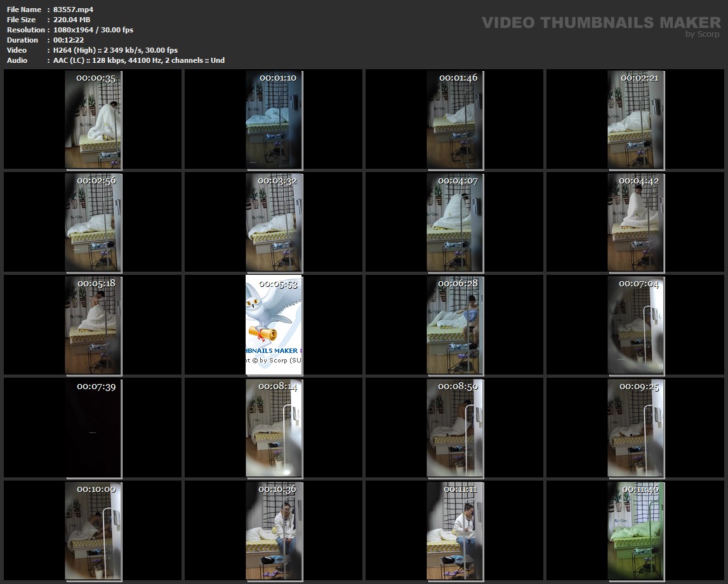The width and height of the screenshot is (728, 584).
Task: Select the thumbnail at 00:02:56
Action: pyautogui.click(x=93, y=222)
